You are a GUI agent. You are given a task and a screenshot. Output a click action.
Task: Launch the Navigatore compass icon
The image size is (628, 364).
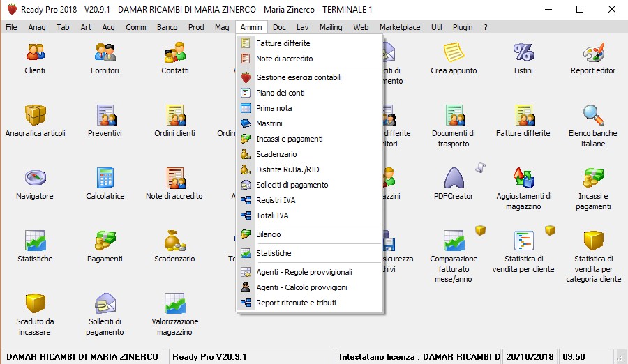pyautogui.click(x=36, y=178)
